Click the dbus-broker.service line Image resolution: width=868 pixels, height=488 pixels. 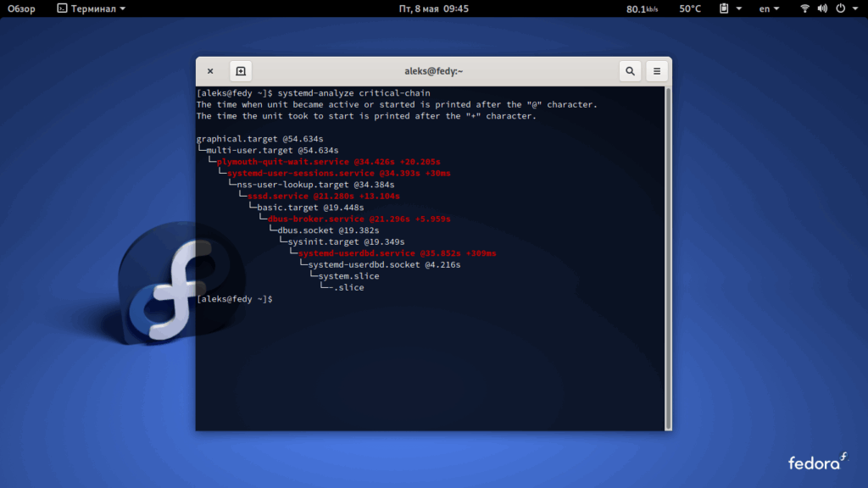(x=359, y=219)
